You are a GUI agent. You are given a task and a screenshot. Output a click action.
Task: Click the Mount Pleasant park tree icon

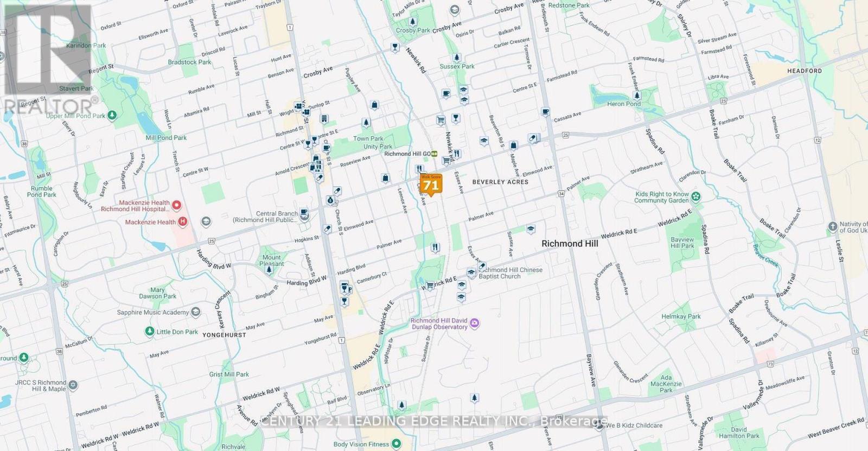270,269
